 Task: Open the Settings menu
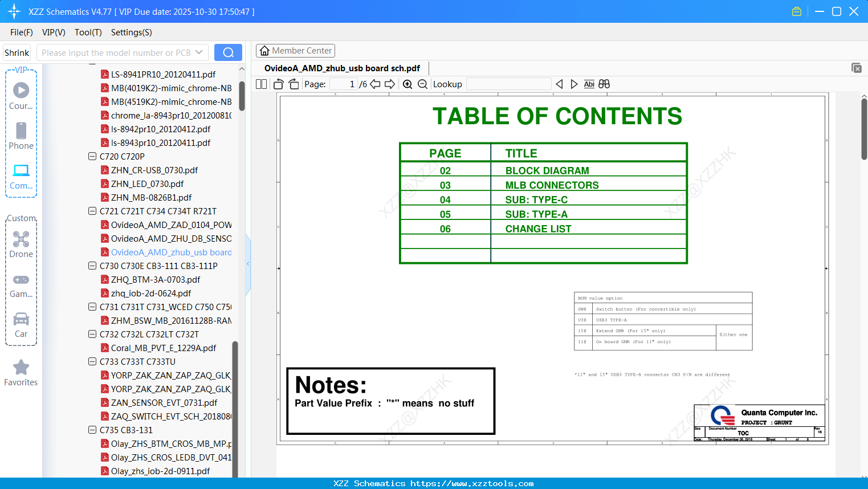[x=132, y=32]
